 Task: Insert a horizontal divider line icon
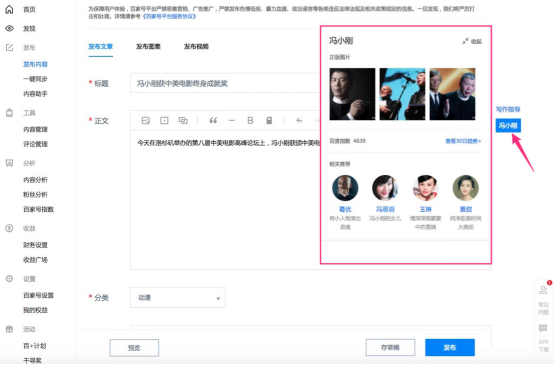232,120
